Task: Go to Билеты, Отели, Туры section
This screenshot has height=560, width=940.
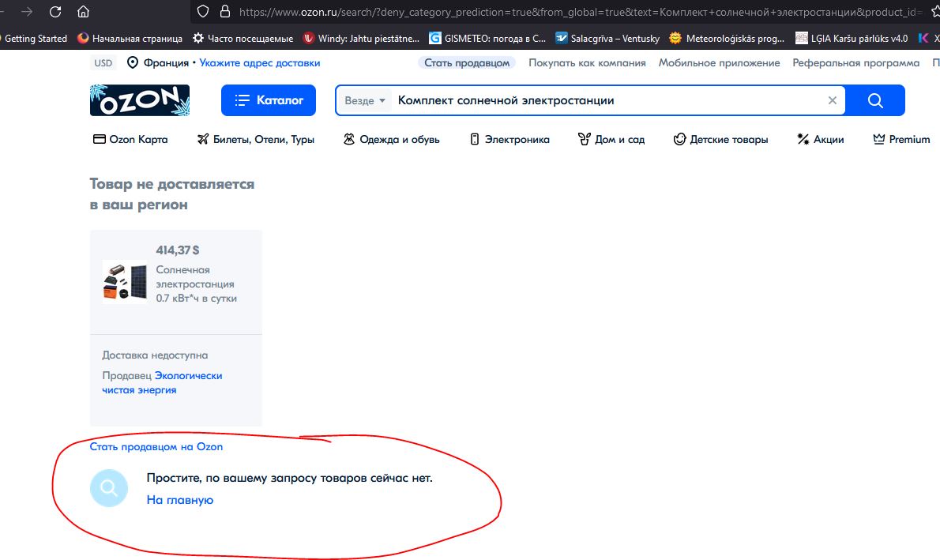Action: [256, 139]
